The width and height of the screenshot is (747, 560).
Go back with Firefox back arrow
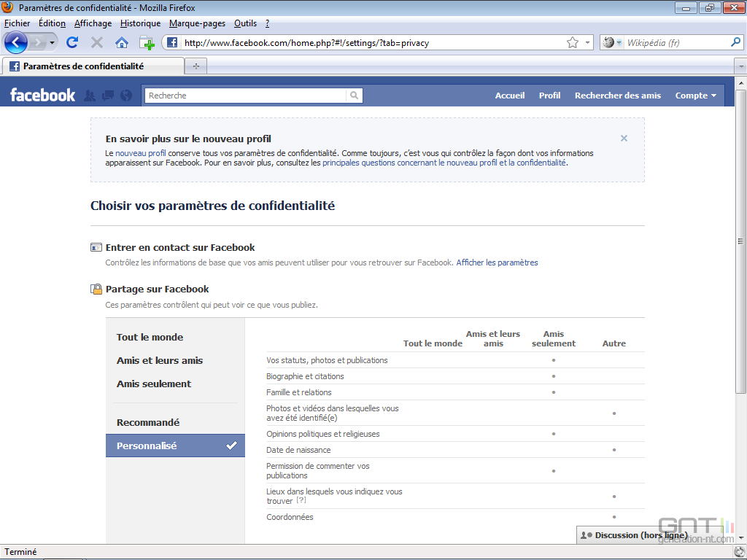pyautogui.click(x=16, y=43)
